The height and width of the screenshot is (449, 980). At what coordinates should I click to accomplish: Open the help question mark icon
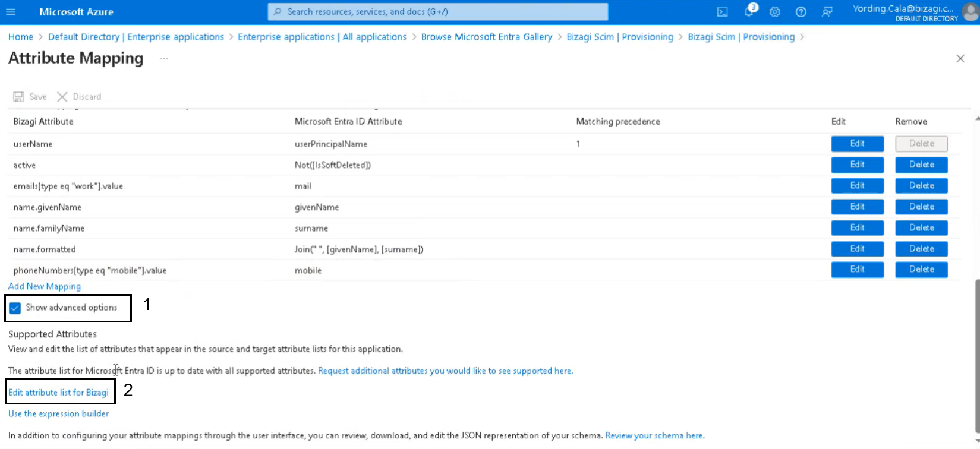[801, 12]
